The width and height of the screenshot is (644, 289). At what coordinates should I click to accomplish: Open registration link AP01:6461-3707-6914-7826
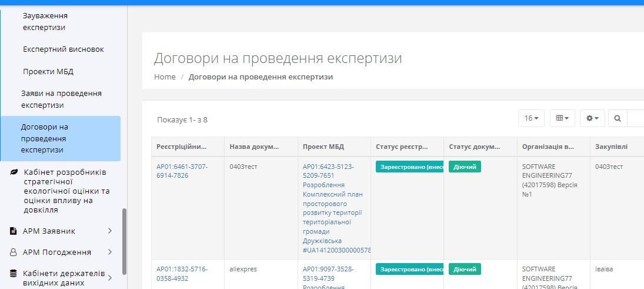(182, 171)
